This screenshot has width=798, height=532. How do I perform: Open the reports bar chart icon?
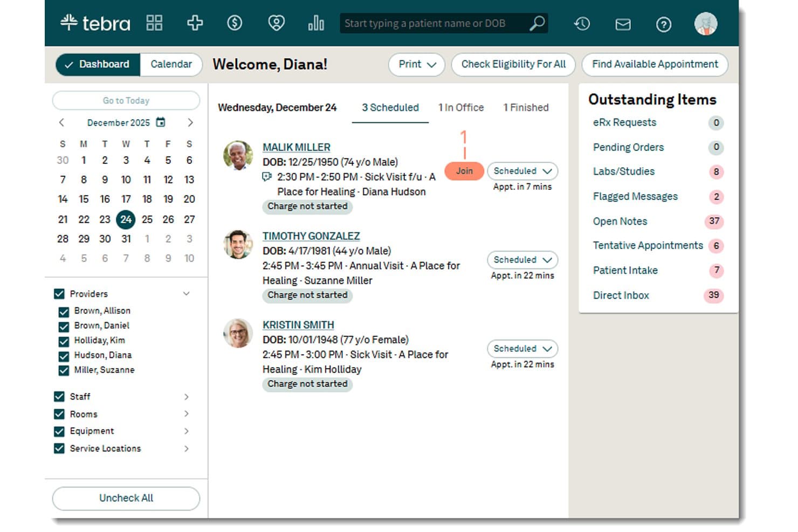[316, 23]
